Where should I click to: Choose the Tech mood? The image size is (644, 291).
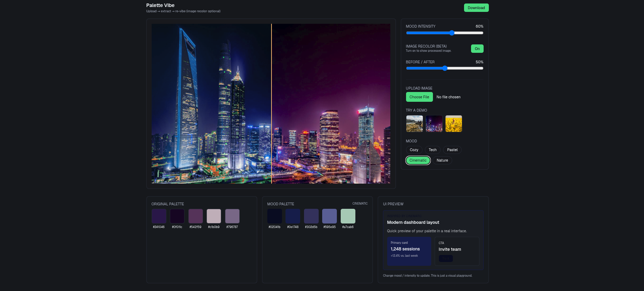point(433,150)
